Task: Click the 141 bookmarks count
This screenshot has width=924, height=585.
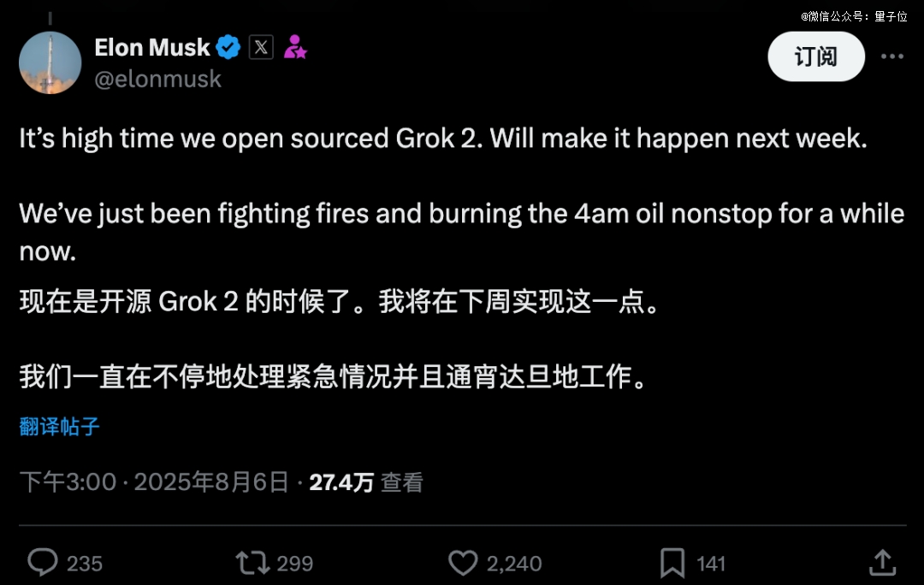Action: point(711,564)
